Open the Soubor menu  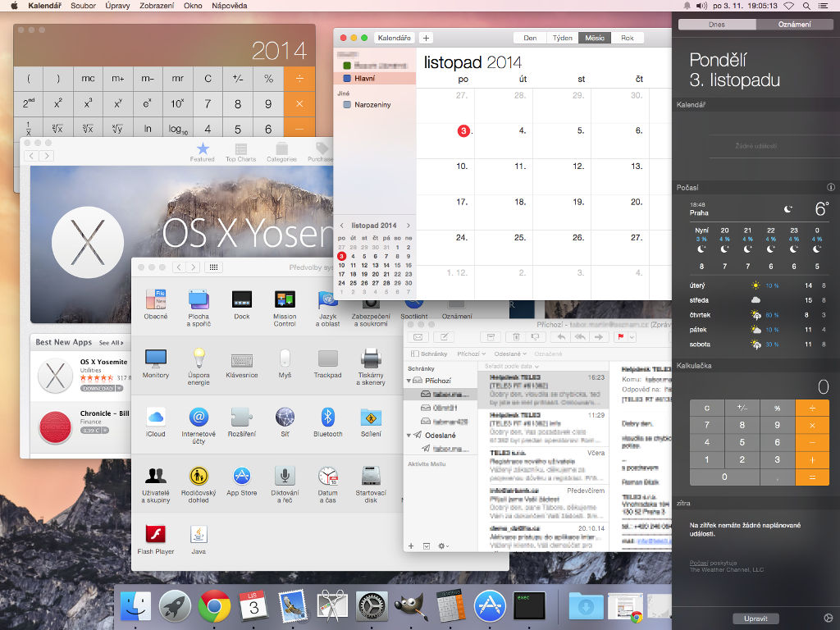pos(83,6)
